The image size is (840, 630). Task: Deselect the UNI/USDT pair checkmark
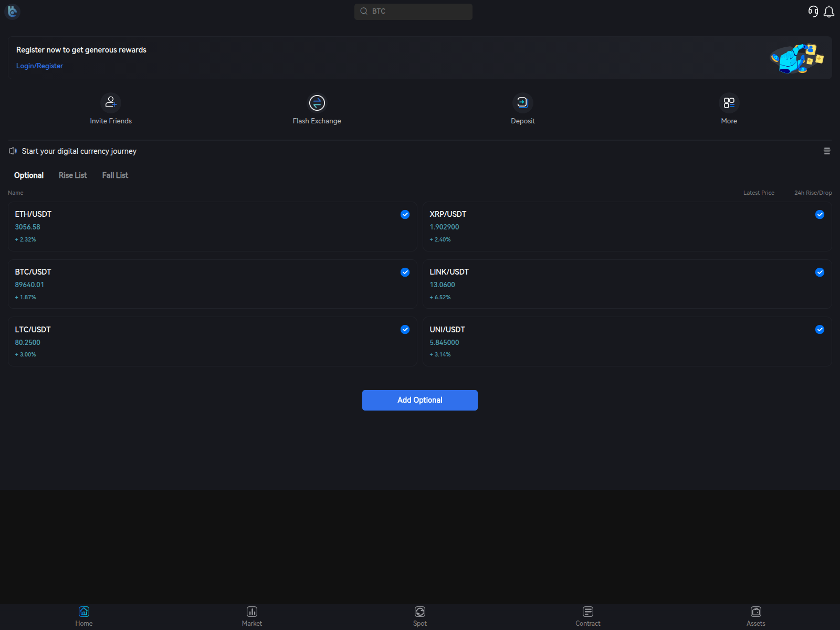[x=820, y=330]
